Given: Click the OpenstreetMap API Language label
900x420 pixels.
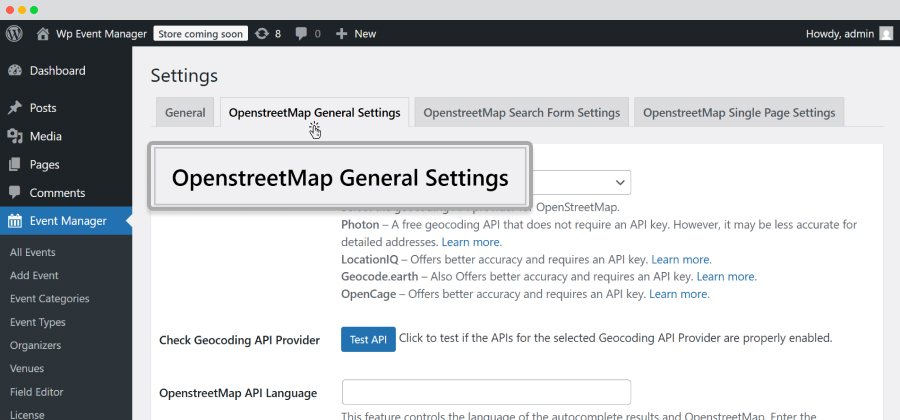Looking at the screenshot, I should pos(238,394).
